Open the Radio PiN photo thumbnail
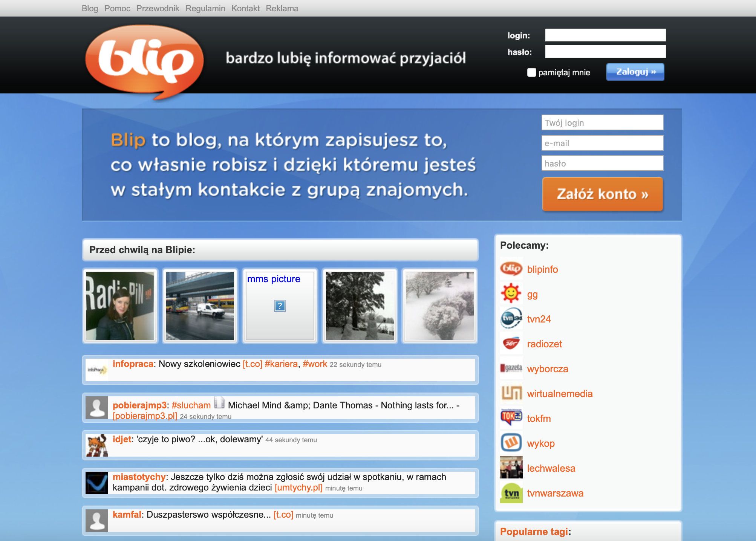The width and height of the screenshot is (756, 541). point(120,306)
